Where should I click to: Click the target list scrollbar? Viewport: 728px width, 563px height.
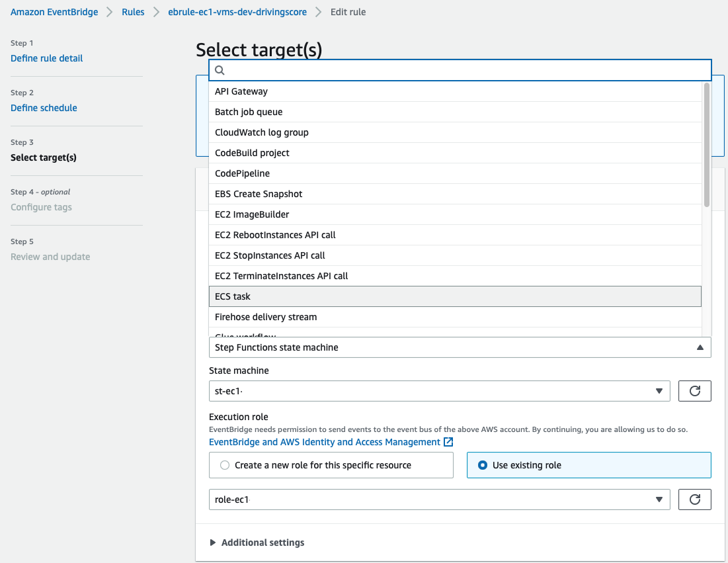[707, 146]
